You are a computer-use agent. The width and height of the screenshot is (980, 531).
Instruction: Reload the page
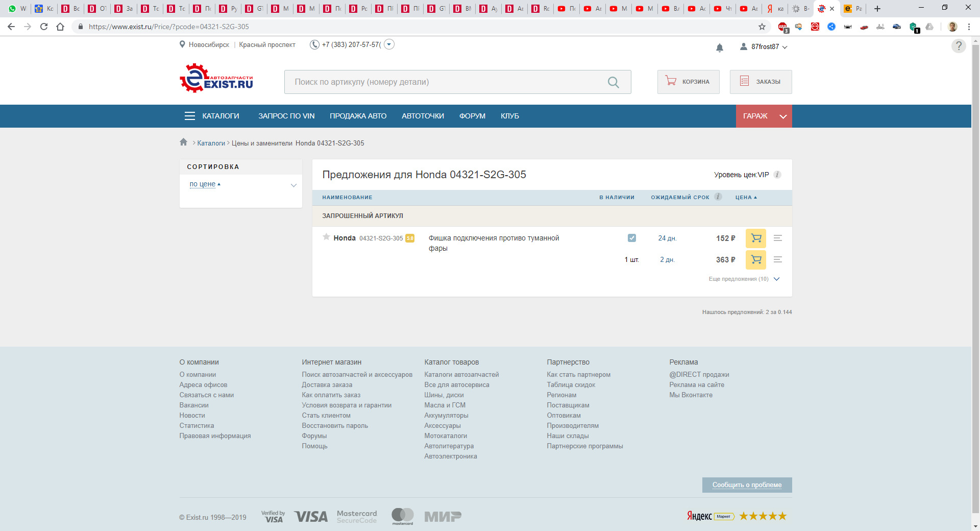pyautogui.click(x=44, y=27)
